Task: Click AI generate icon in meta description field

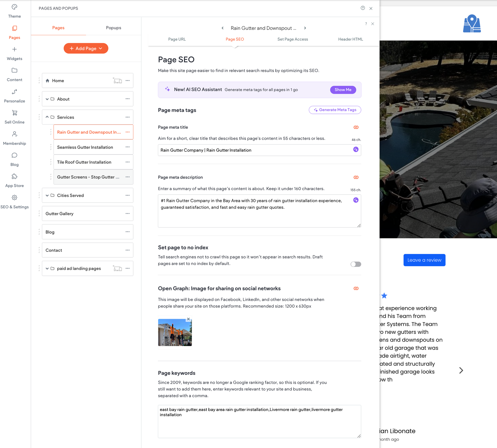Action: pyautogui.click(x=356, y=200)
